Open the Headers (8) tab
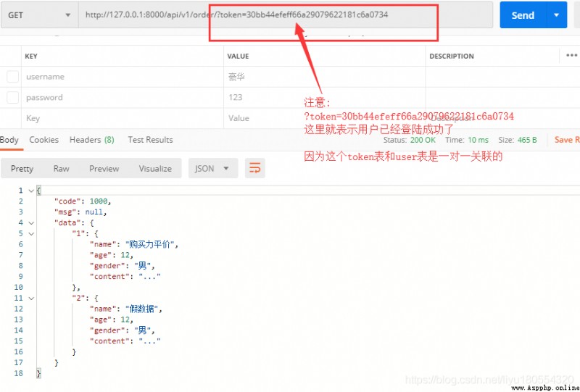580x392 pixels. pyautogui.click(x=92, y=140)
